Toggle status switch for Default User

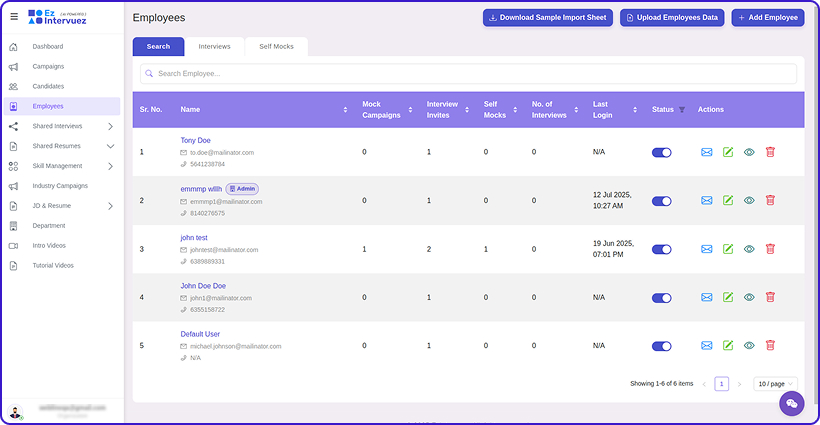661,346
